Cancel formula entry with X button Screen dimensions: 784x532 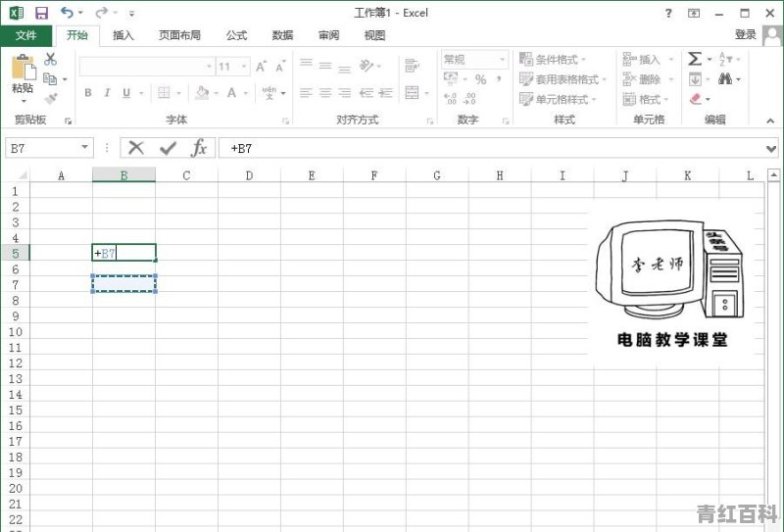(136, 148)
